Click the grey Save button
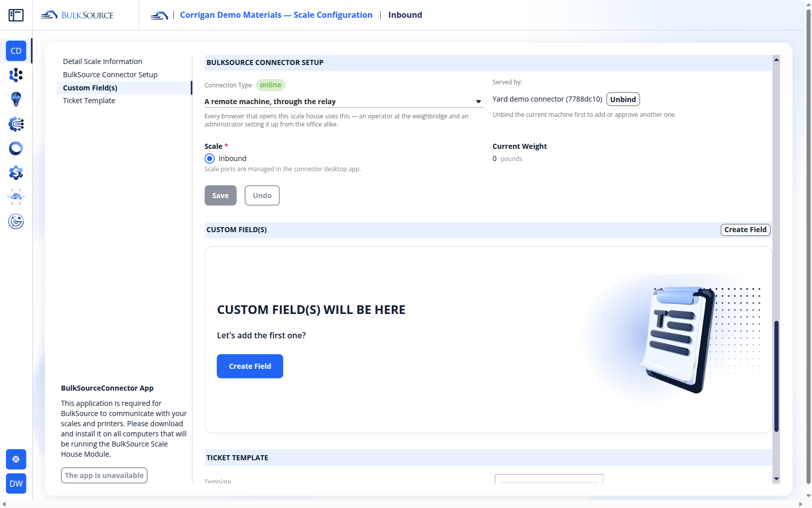 pos(220,196)
